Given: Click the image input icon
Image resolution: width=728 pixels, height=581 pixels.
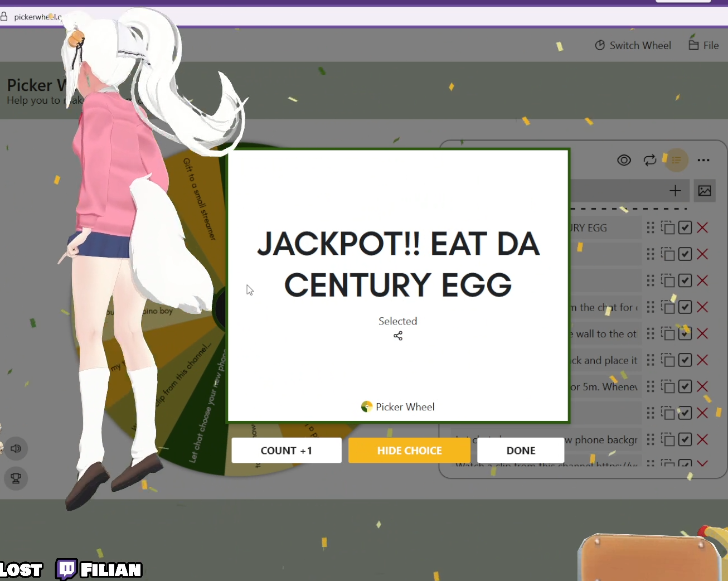Looking at the screenshot, I should (705, 191).
